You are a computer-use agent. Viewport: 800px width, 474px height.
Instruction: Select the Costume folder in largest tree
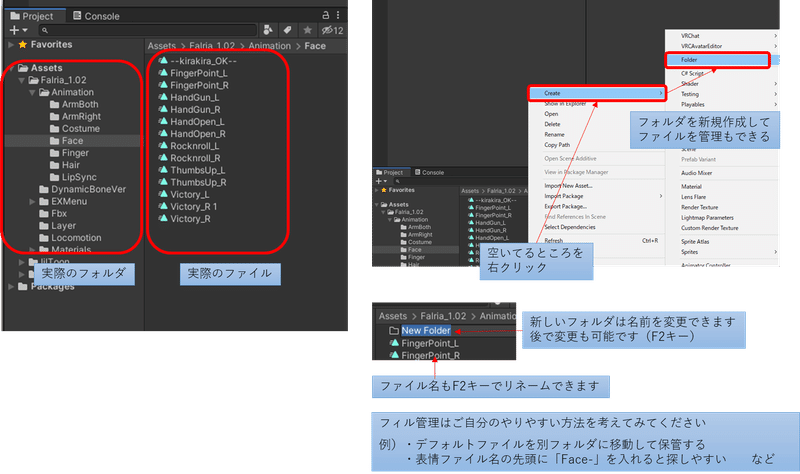coord(75,129)
